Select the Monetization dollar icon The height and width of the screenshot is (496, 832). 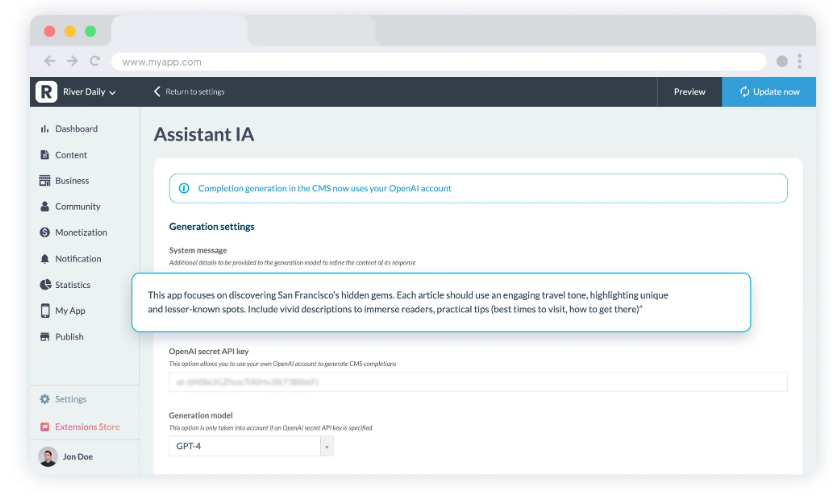(x=45, y=233)
